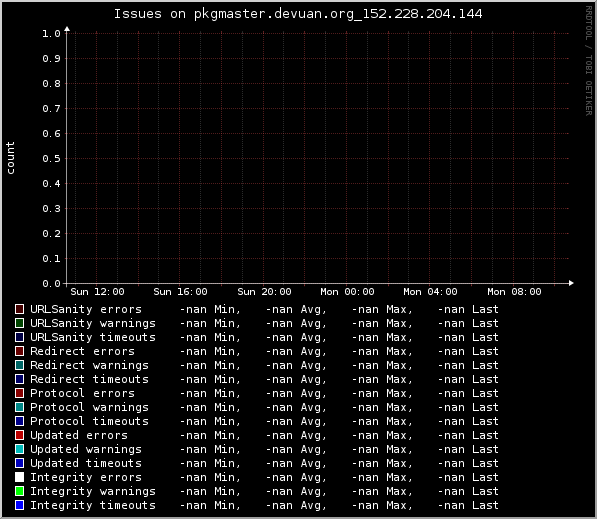Click the RRDTOOL / TOBI OETIKER watermark
The width and height of the screenshot is (597, 519).
(x=589, y=61)
